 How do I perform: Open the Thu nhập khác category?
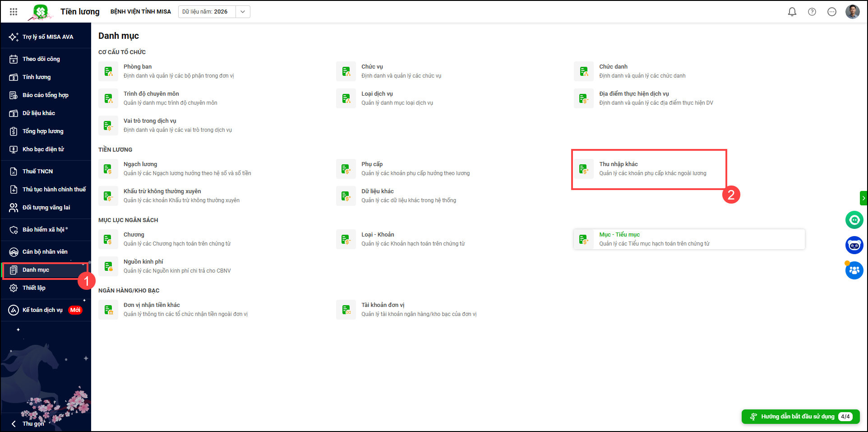(x=618, y=164)
